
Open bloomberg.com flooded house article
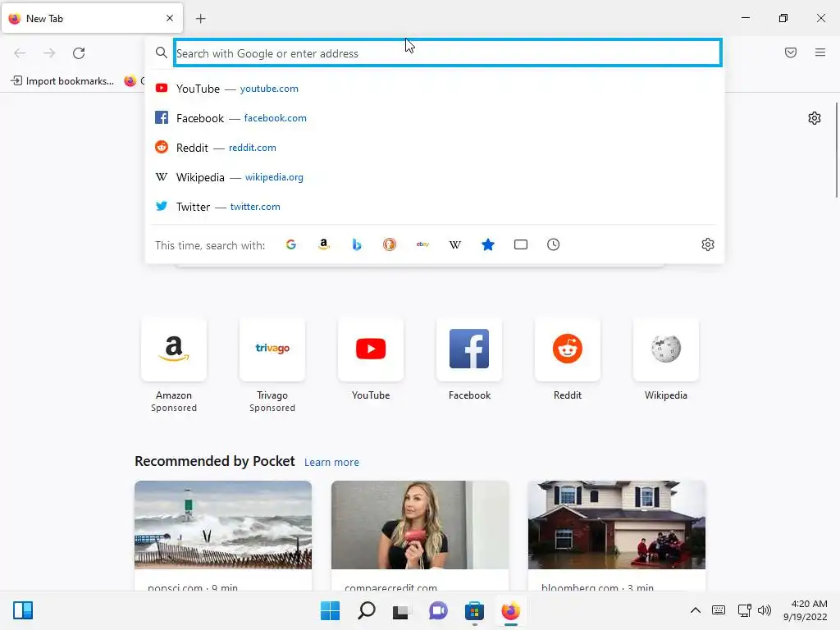[617, 536]
